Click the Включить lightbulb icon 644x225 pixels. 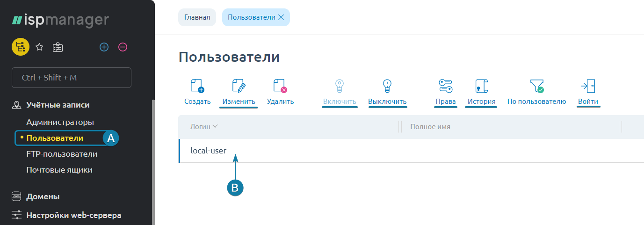coord(340,86)
